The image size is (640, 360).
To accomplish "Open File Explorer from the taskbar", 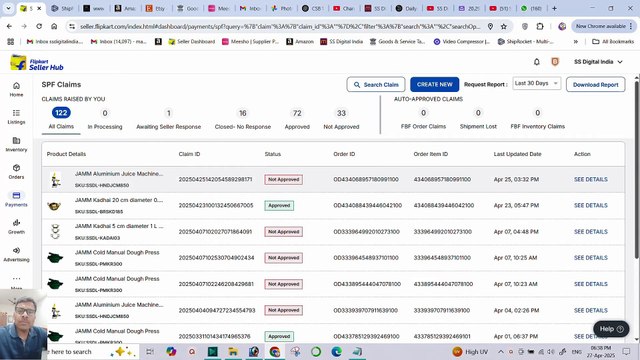I will [233, 351].
